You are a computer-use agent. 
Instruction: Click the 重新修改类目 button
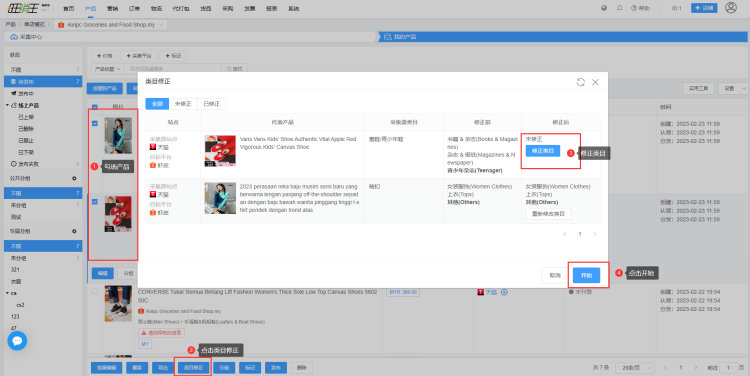pos(548,214)
